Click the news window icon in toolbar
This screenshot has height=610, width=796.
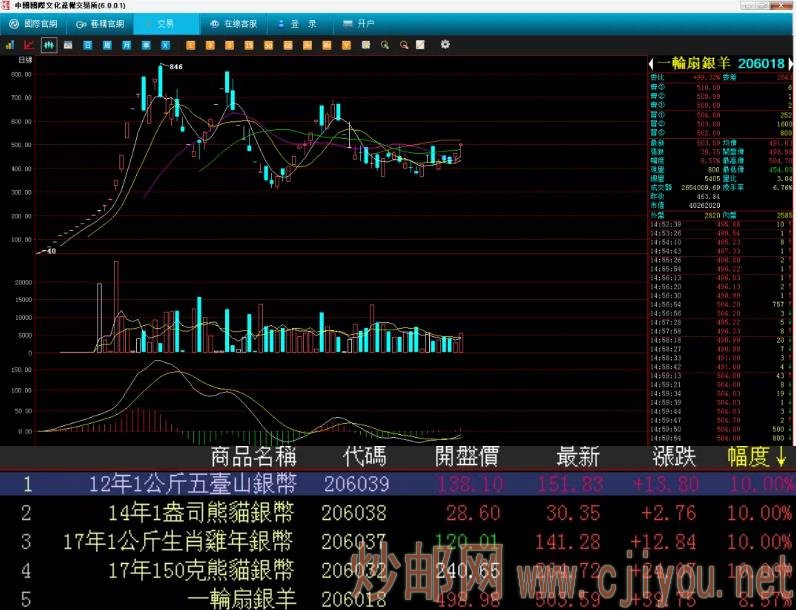[x=68, y=45]
